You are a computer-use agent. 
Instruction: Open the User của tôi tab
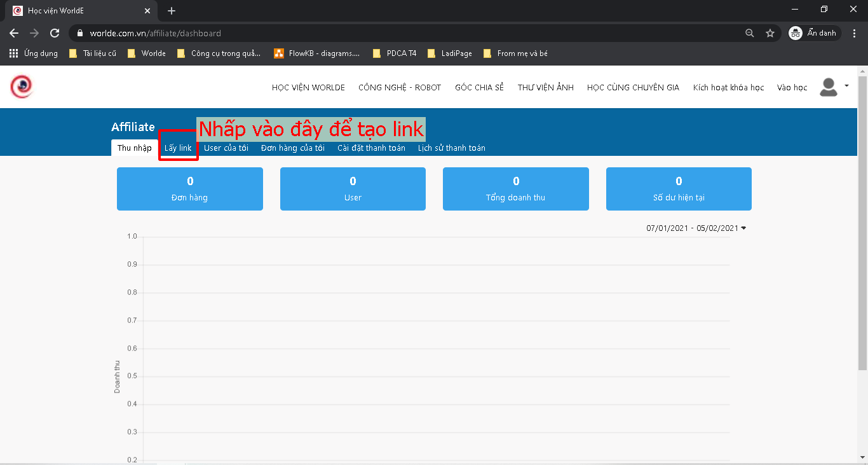tap(226, 148)
